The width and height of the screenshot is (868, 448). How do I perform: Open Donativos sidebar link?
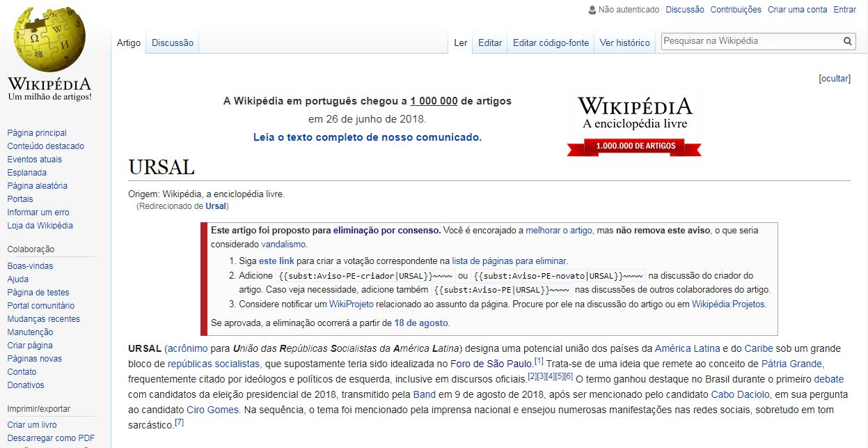26,385
